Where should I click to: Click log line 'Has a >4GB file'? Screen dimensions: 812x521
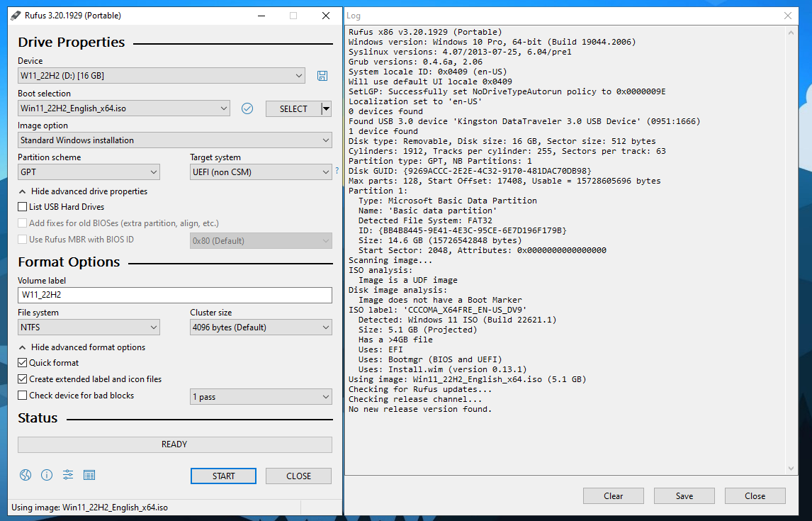pos(395,340)
